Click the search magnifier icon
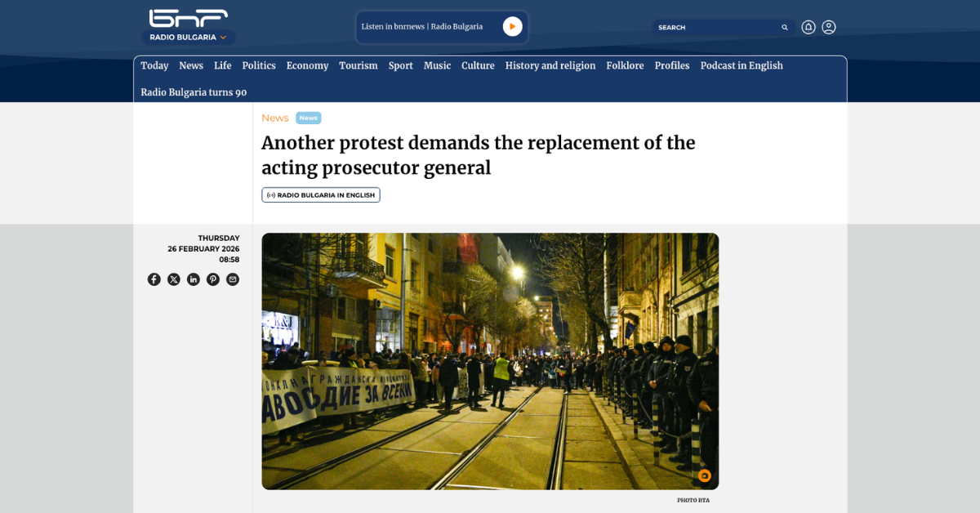980x513 pixels. [x=785, y=27]
